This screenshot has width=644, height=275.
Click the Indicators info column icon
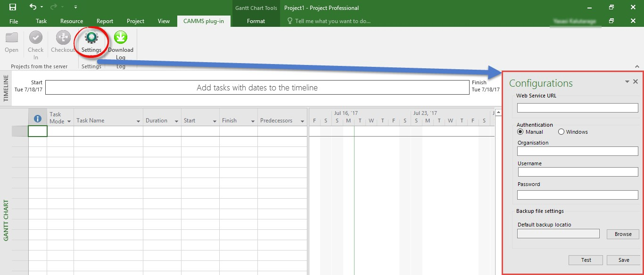tap(38, 119)
